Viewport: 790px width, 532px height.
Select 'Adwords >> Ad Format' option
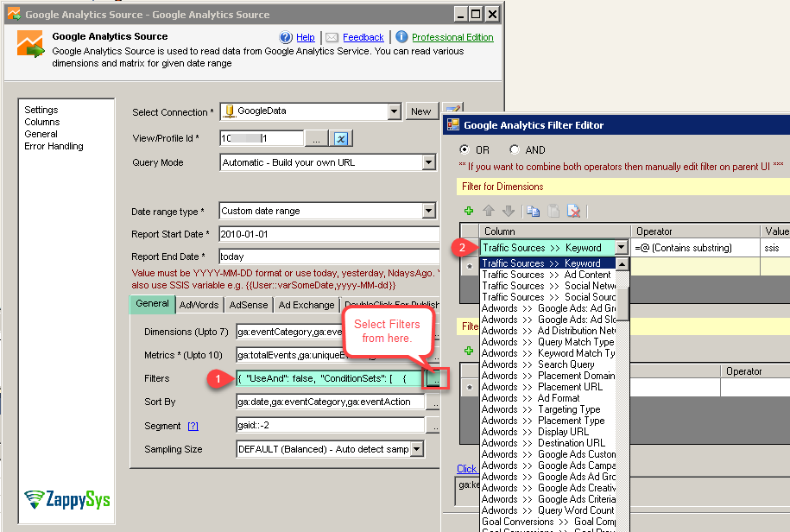[x=547, y=398]
